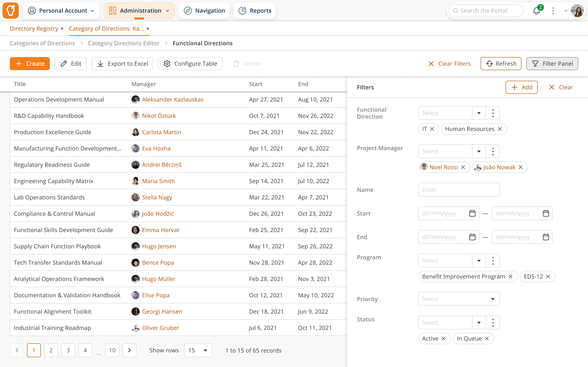588x367 pixels.
Task: Open the calendar picker for End to-date
Action: coord(546,237)
